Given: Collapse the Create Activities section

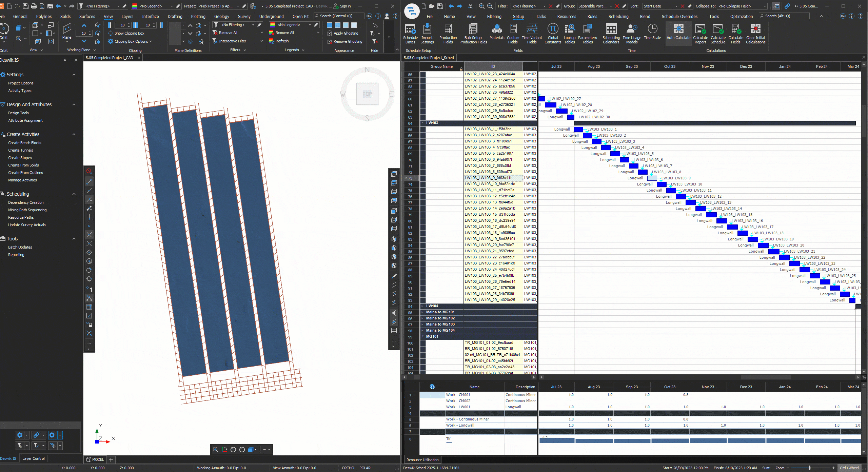Looking at the screenshot, I should [x=74, y=134].
